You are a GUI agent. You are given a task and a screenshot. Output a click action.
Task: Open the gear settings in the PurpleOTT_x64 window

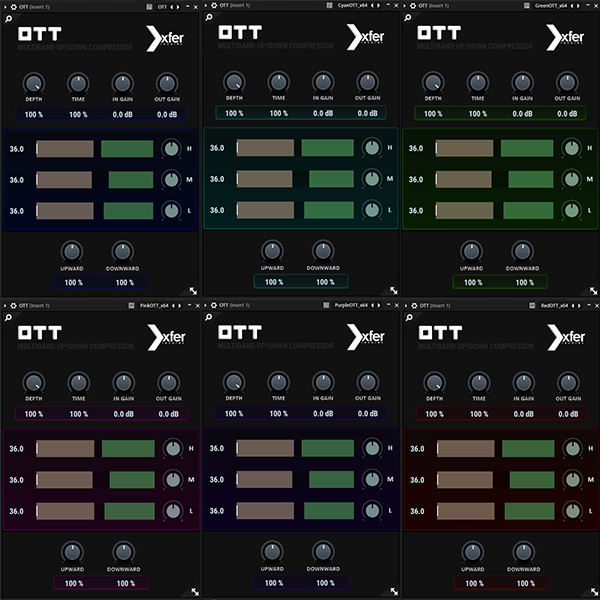pyautogui.click(x=214, y=305)
